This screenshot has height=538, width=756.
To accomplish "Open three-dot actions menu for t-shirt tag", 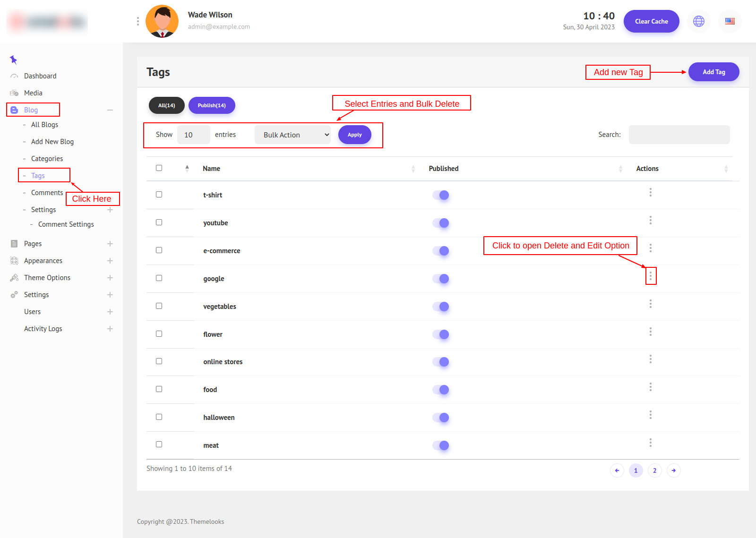I will (651, 192).
